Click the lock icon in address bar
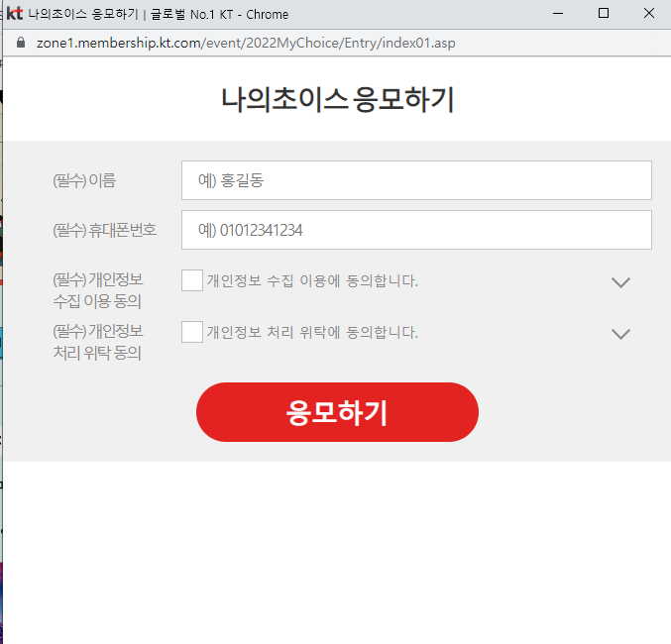Screen dimensions: 671x644 tap(21, 43)
